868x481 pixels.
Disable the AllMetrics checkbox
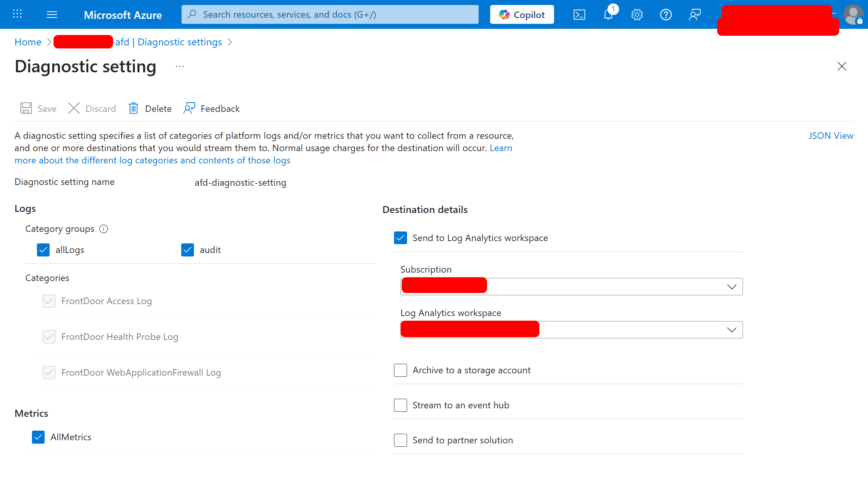point(38,437)
